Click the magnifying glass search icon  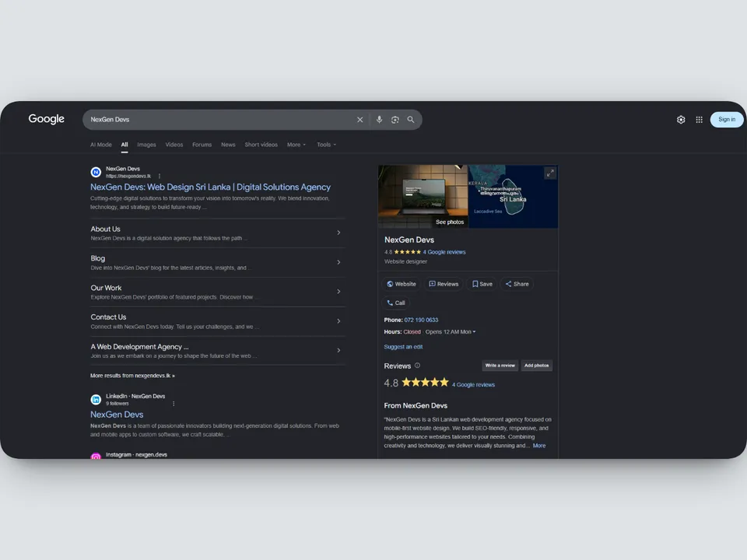tap(411, 120)
